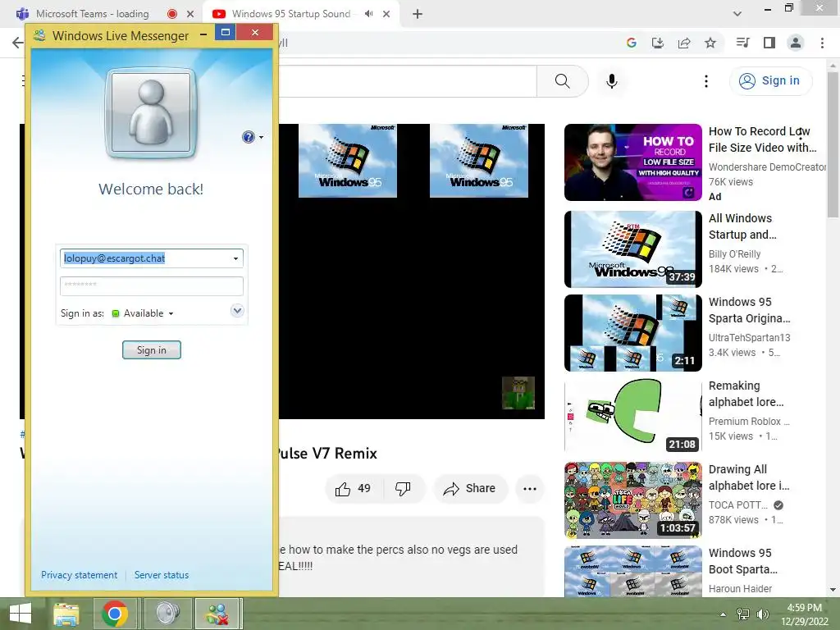
Task: Open How To Record Low File Size thumbnail
Action: tap(633, 162)
